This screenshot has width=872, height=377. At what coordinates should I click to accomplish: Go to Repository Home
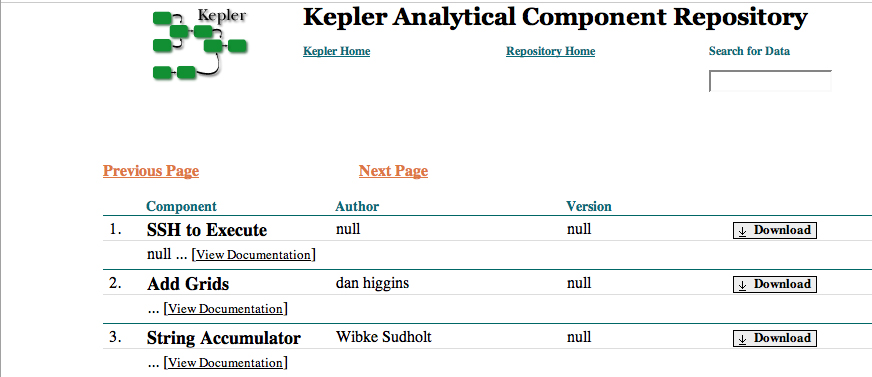click(x=551, y=51)
